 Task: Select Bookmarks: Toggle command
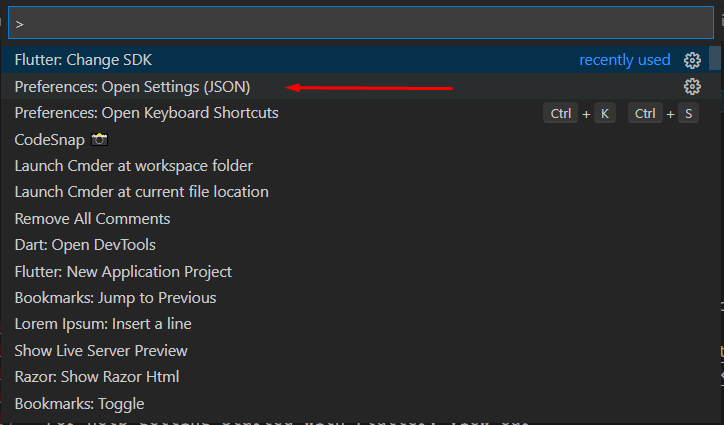(79, 404)
